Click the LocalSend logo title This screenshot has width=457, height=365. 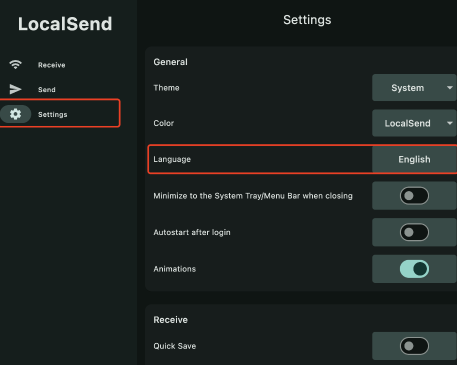[x=65, y=24]
